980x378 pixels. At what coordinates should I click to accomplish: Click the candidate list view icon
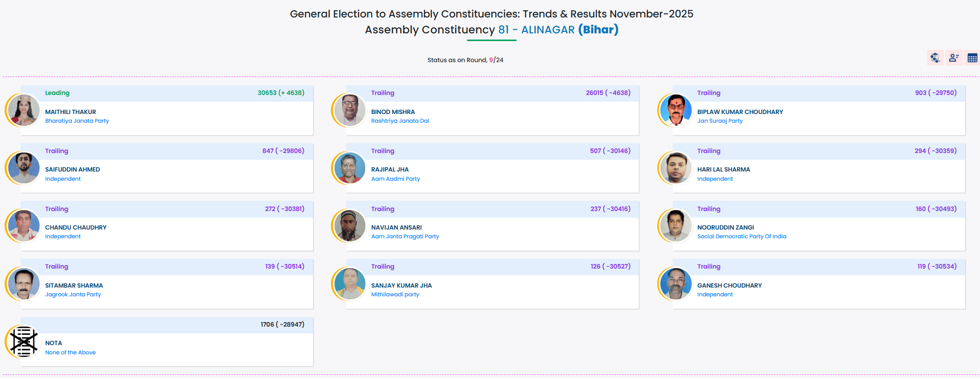pyautogui.click(x=954, y=58)
